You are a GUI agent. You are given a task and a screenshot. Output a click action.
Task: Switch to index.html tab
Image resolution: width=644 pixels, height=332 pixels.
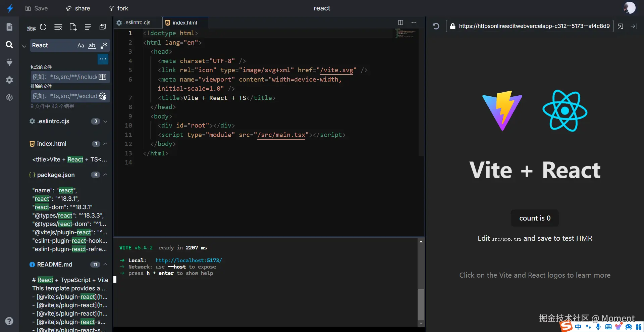pos(185,22)
